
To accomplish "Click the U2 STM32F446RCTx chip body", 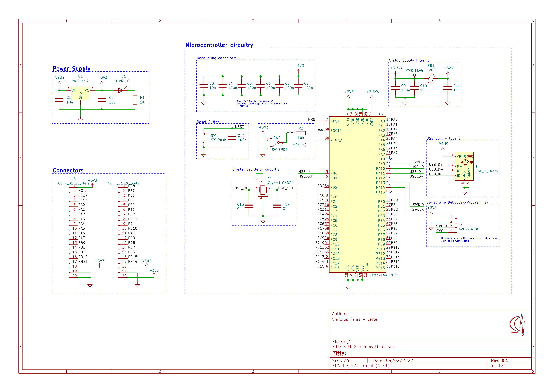I will coord(358,195).
